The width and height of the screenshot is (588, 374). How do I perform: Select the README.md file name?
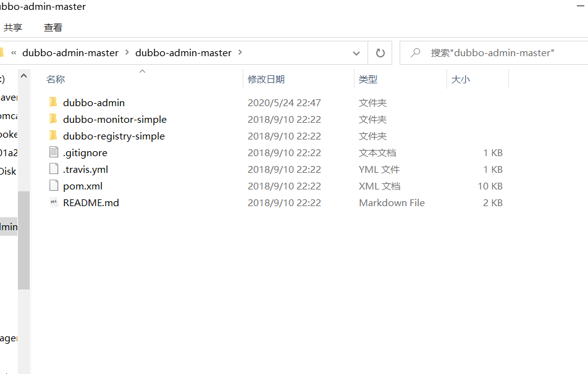point(91,203)
